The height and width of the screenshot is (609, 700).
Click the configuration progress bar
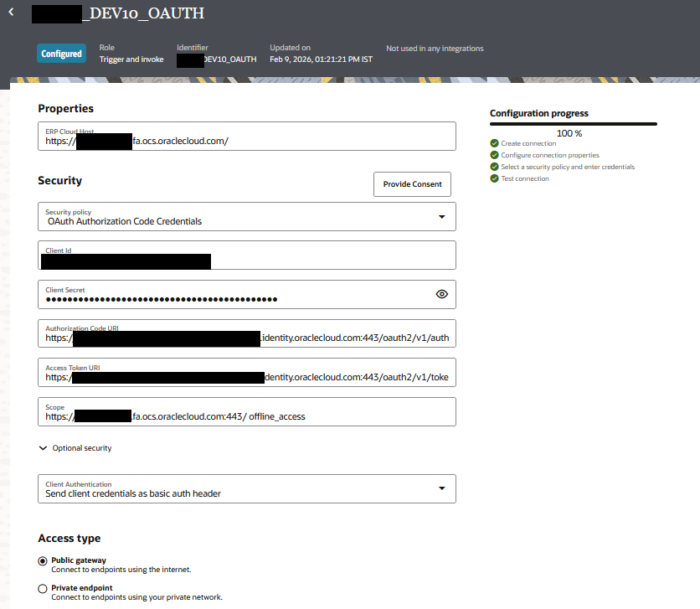coord(573,123)
